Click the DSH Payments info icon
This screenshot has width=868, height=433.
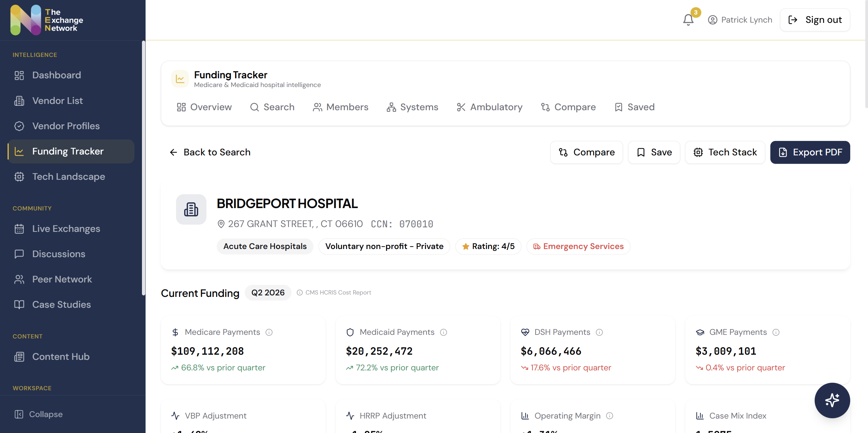point(599,332)
